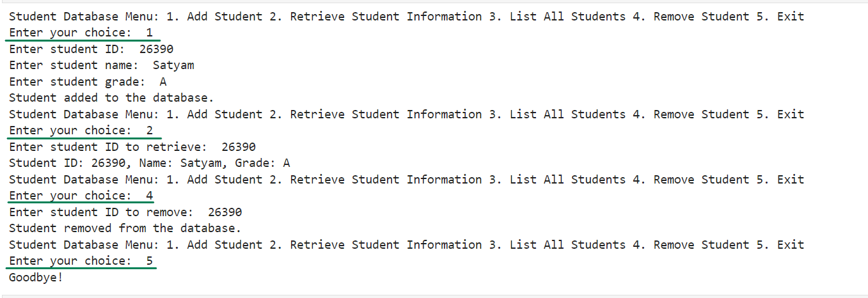Click the "Enter student grade: A" line
Screen dimensions: 868x298
click(x=88, y=82)
